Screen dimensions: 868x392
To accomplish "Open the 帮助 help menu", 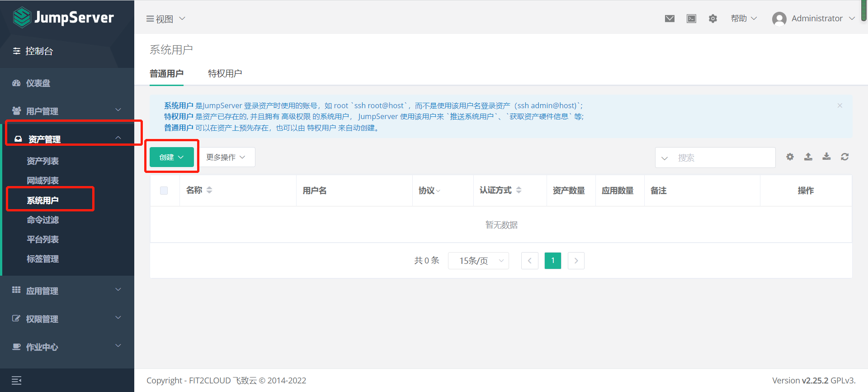I will (x=743, y=19).
